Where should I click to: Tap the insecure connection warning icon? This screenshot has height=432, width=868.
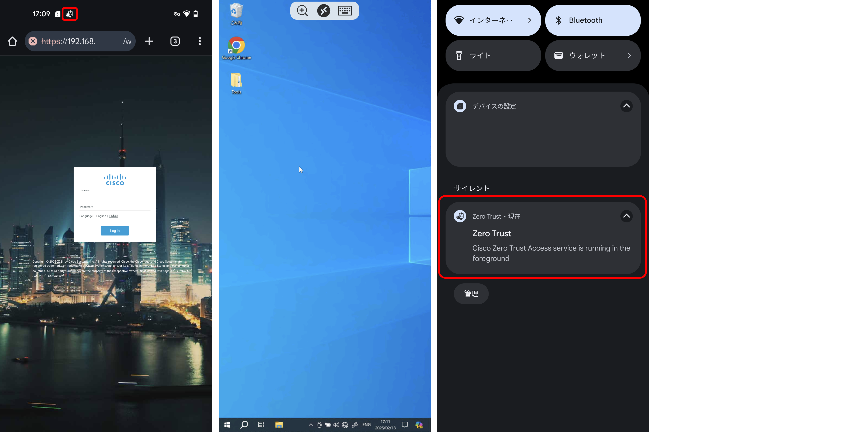click(33, 41)
